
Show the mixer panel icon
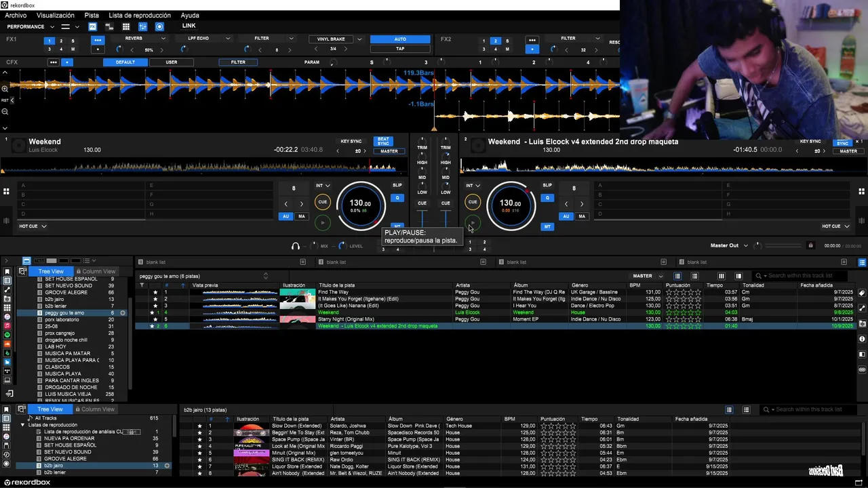click(142, 26)
